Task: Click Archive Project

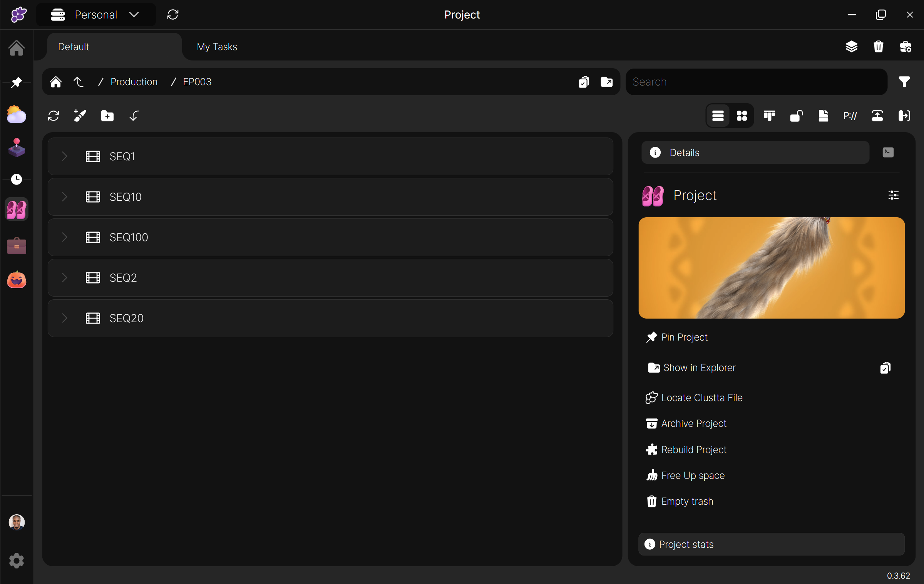Action: click(x=693, y=423)
